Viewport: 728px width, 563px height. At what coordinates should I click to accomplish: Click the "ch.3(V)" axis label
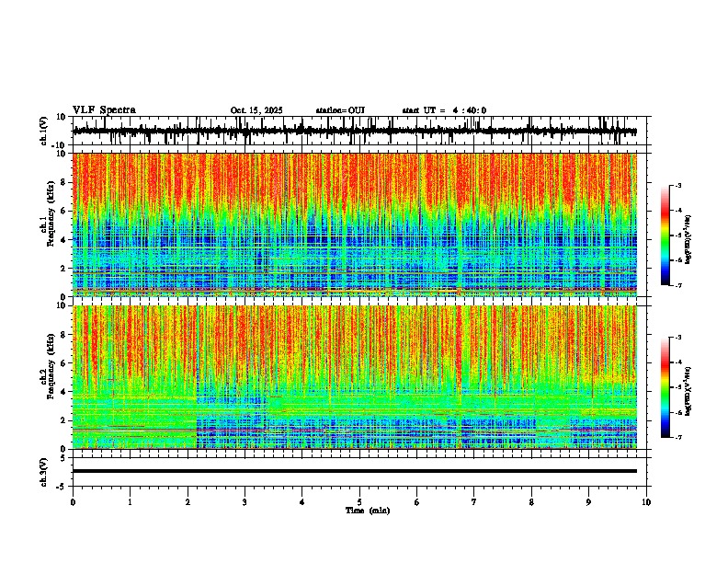(44, 473)
